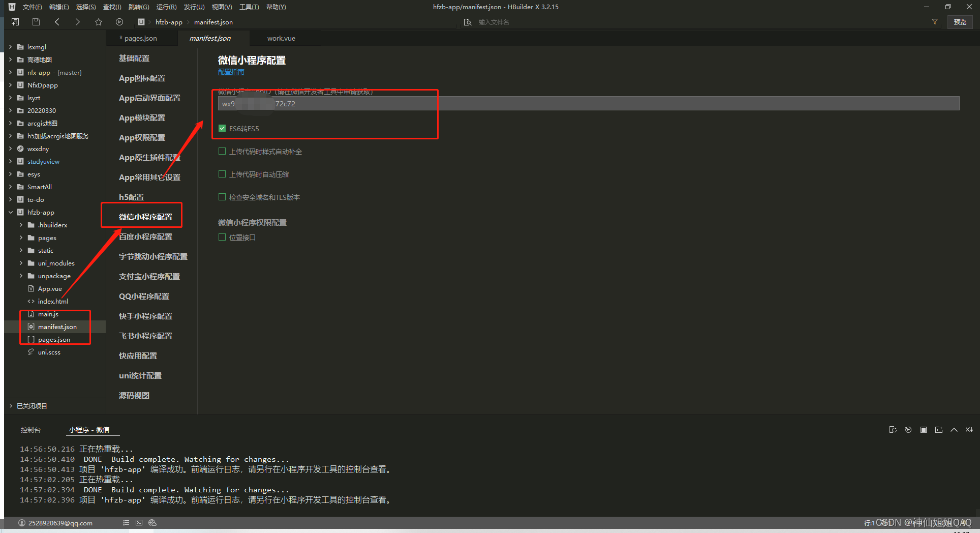This screenshot has height=533, width=980.
Task: Enable 上传代码时样式自动补全 checkbox
Action: coord(222,151)
